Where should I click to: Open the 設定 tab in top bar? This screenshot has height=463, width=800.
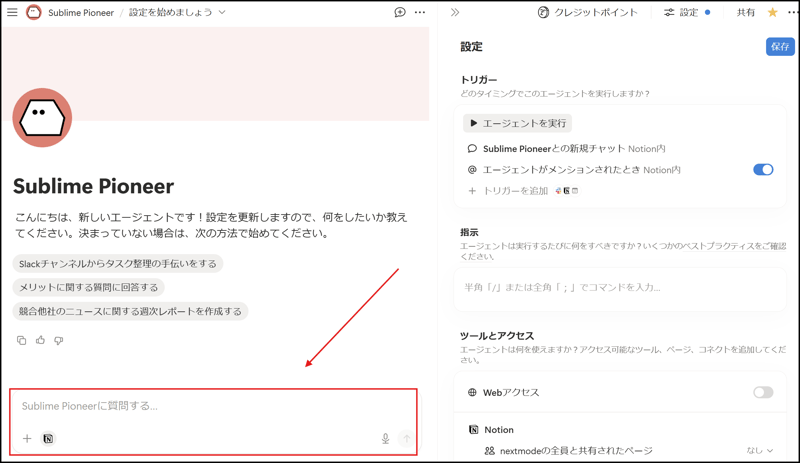click(x=687, y=12)
